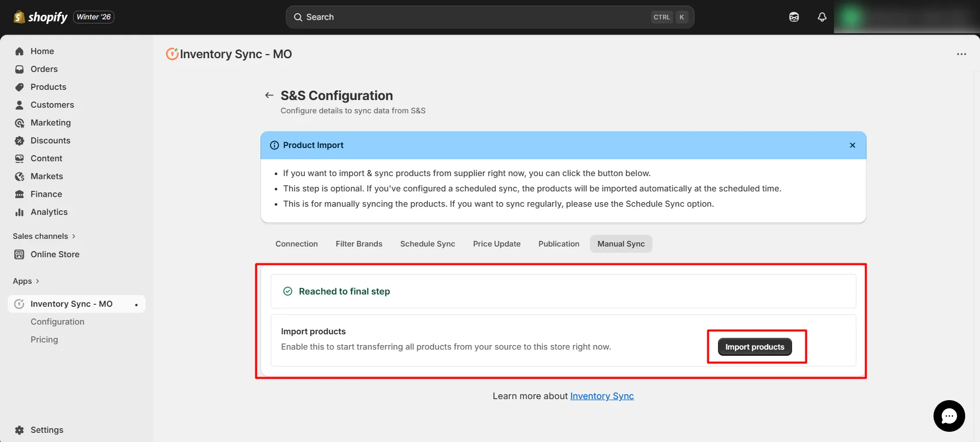980x442 pixels.
Task: Click Inventory Sync app icon in sidebar
Action: (x=19, y=304)
